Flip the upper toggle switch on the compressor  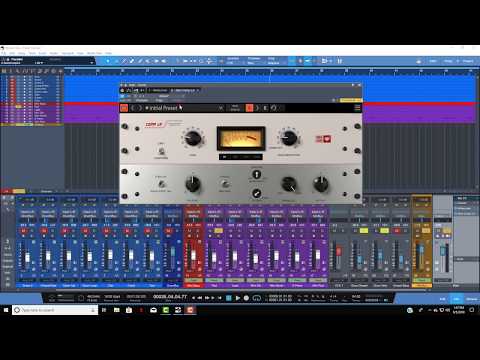coord(161,151)
